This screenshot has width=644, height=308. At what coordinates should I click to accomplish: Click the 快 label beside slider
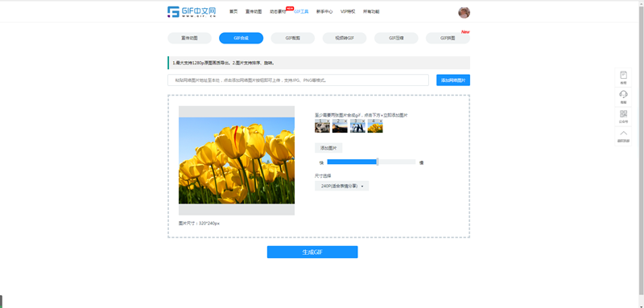(321, 162)
